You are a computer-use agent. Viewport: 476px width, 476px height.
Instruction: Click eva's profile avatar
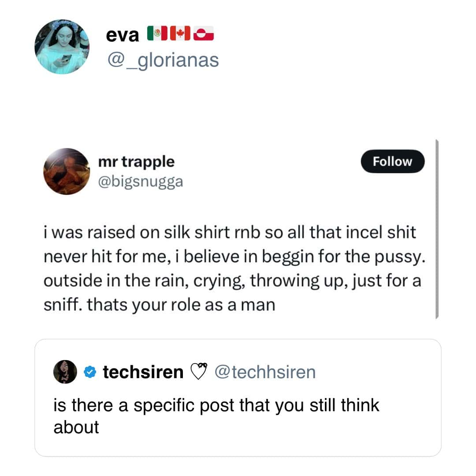(x=62, y=47)
